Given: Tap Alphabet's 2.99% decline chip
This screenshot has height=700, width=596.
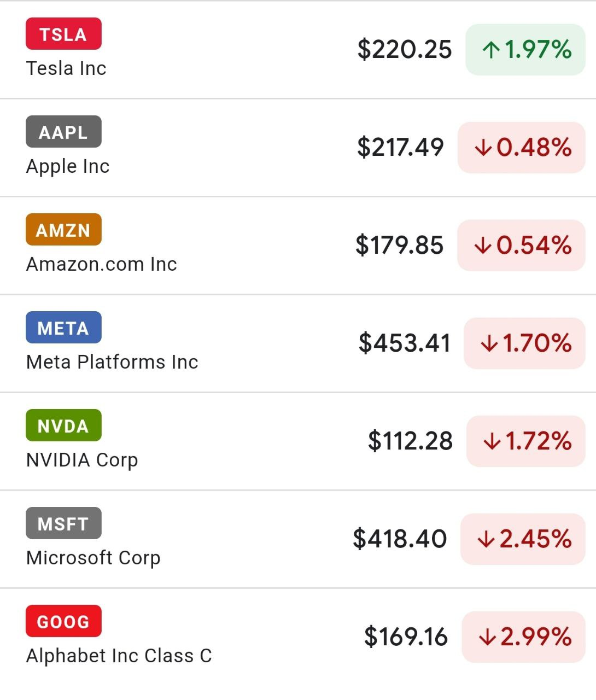Looking at the screenshot, I should pos(524,637).
